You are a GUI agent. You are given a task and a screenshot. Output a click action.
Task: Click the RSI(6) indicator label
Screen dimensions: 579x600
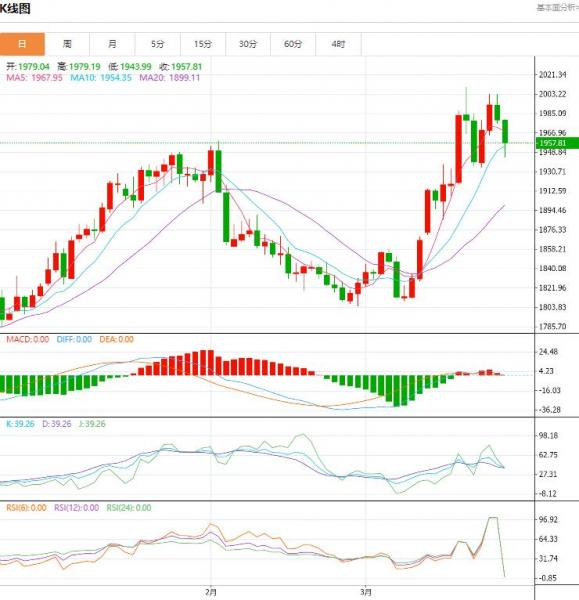pos(26,508)
